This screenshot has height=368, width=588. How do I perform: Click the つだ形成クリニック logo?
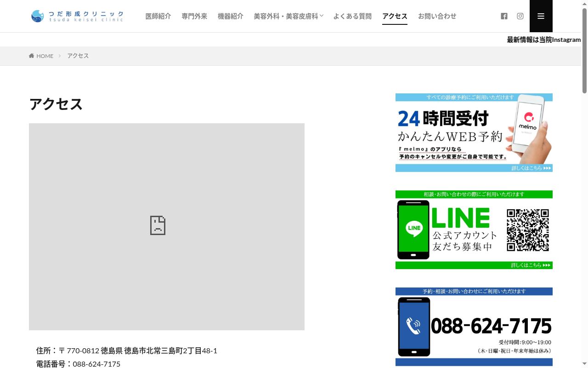click(x=77, y=16)
